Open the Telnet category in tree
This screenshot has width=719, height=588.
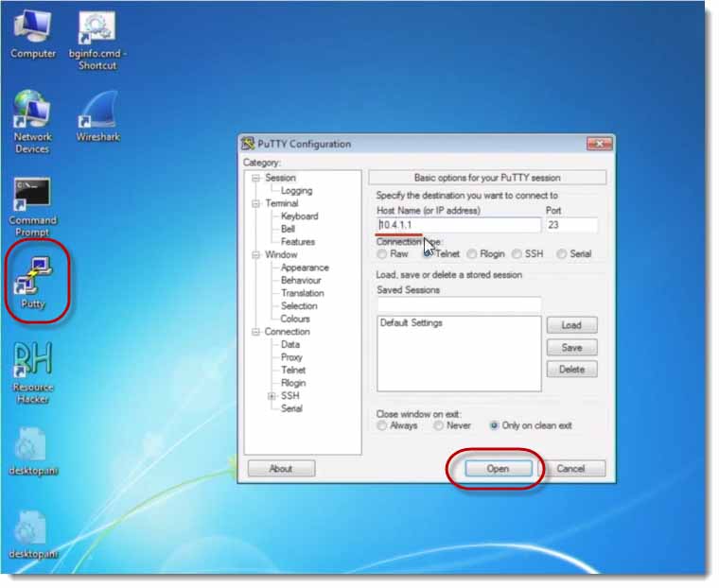(293, 371)
